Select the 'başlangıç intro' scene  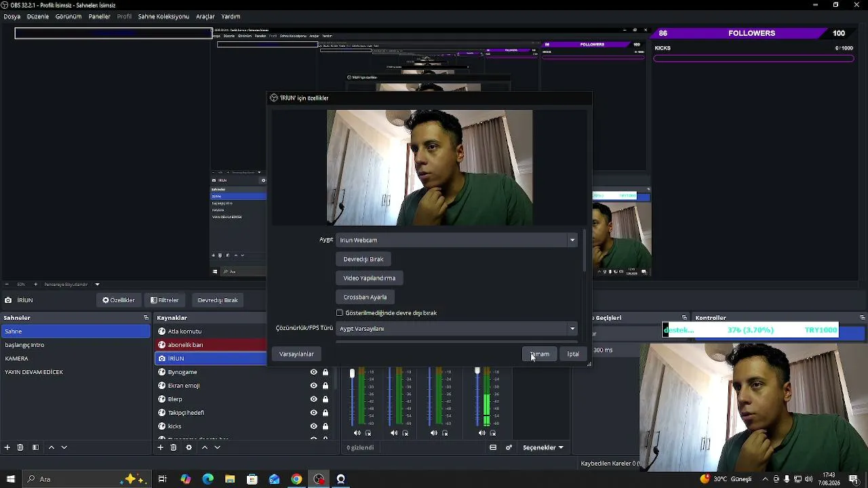tap(75, 345)
